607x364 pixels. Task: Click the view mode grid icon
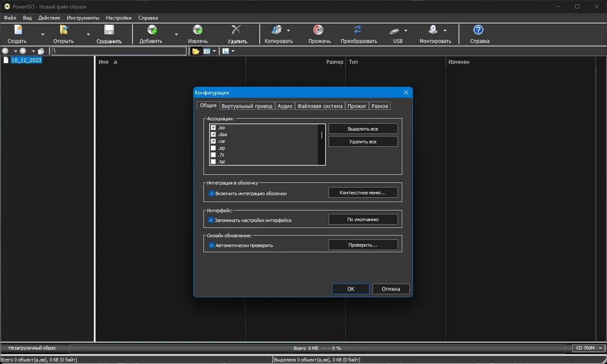(x=207, y=51)
